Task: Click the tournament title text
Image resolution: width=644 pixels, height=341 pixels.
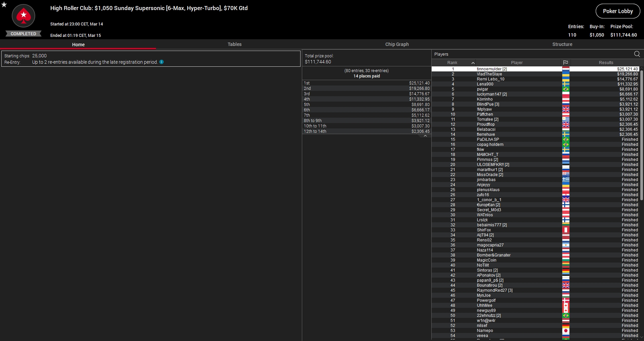Action: coord(149,8)
